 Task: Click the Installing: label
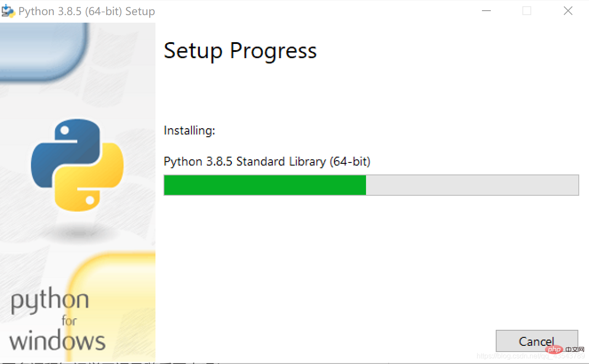point(189,131)
